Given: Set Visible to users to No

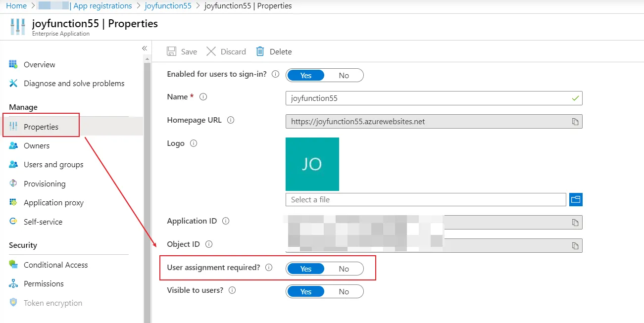Looking at the screenshot, I should point(344,291).
